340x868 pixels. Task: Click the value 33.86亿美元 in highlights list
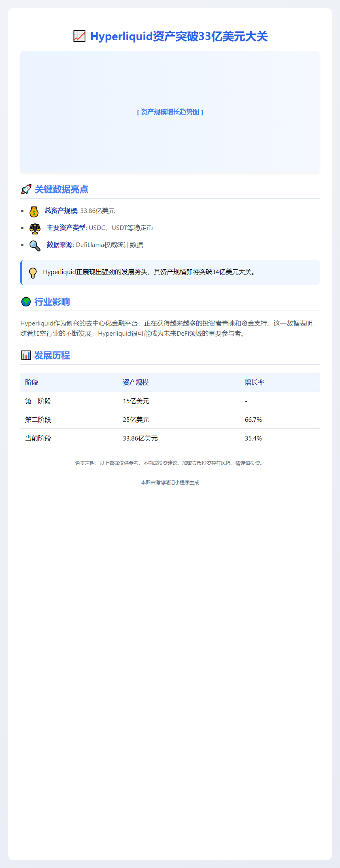(98, 211)
